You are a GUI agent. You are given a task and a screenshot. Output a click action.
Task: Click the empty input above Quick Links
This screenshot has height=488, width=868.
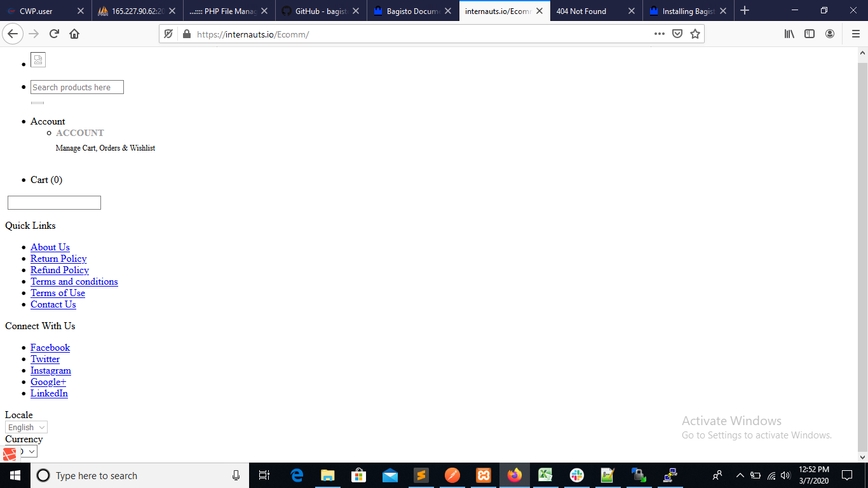click(54, 203)
